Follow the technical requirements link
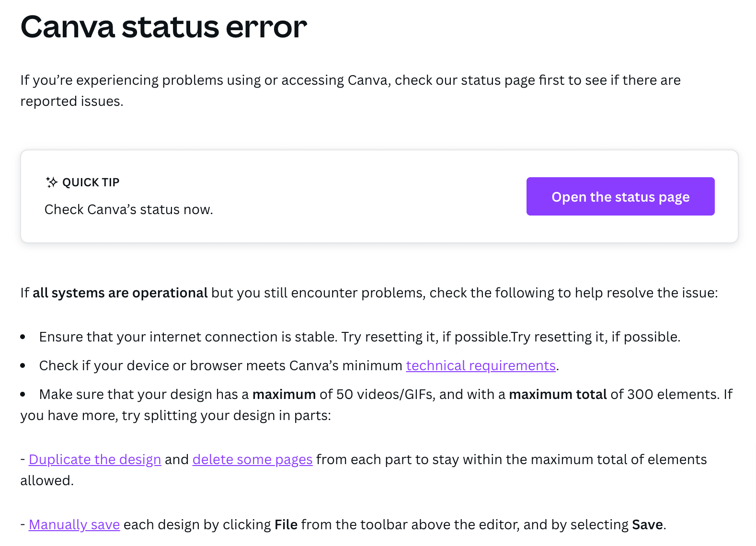Screen dimensions: 756x546 [x=481, y=365]
